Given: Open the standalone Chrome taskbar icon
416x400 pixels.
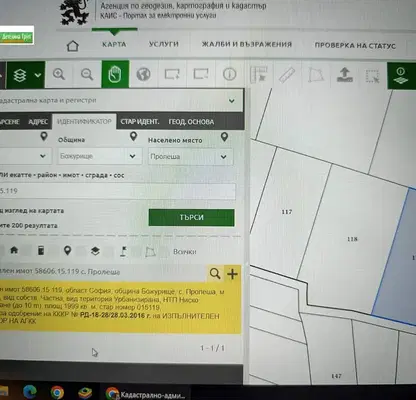Looking at the screenshot, I should (x=57, y=392).
